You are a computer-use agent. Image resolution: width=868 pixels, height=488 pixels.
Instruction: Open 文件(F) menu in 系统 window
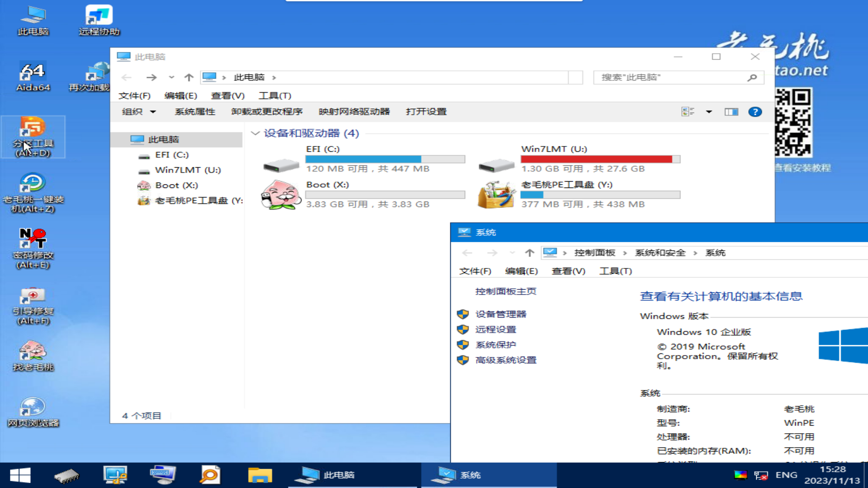(475, 271)
